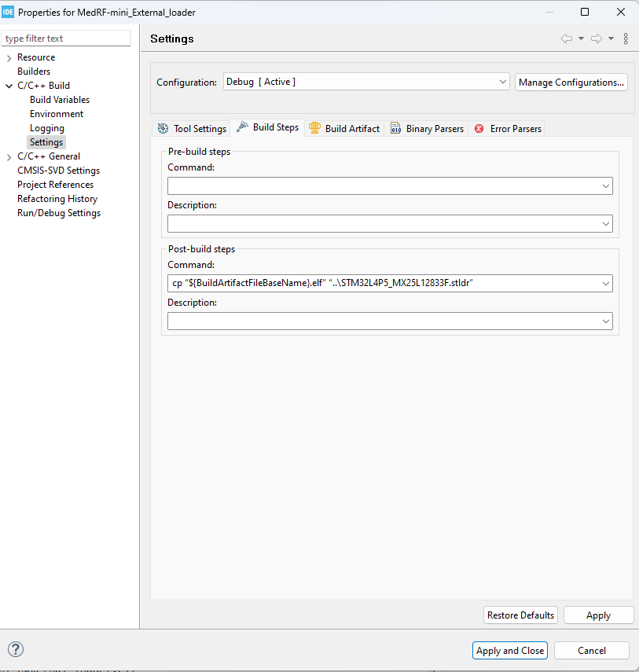
Task: Click Apply and Close button
Action: 510,651
